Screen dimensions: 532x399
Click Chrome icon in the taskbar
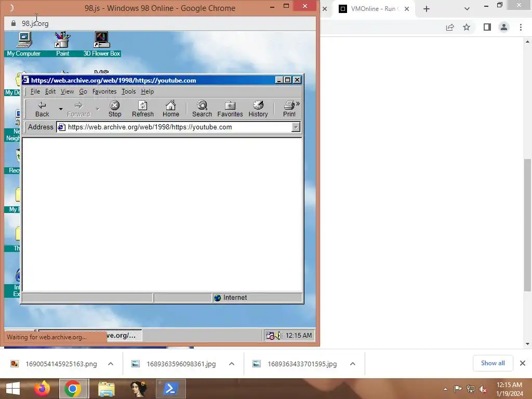point(73,389)
